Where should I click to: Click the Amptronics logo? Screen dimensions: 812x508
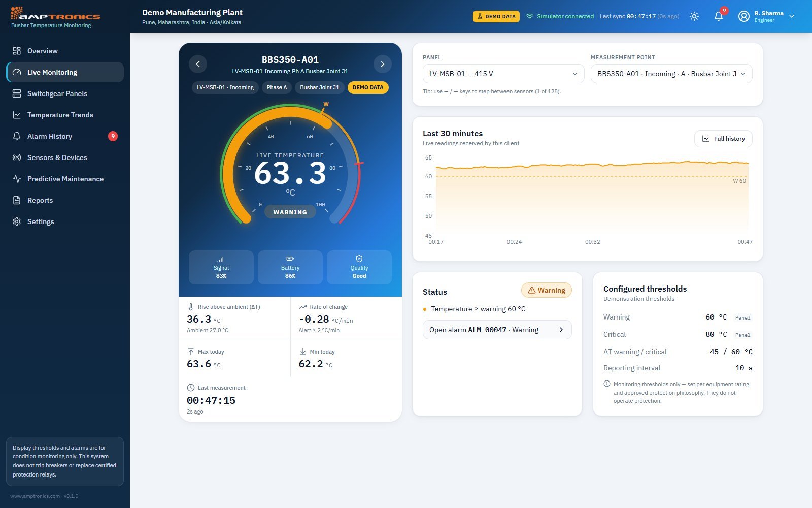pos(55,13)
